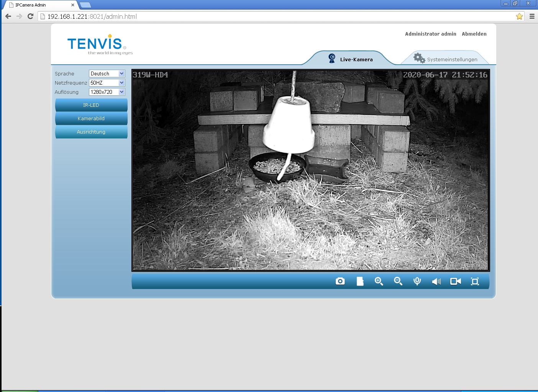
Task: Reload the page in the browser
Action: 31,16
